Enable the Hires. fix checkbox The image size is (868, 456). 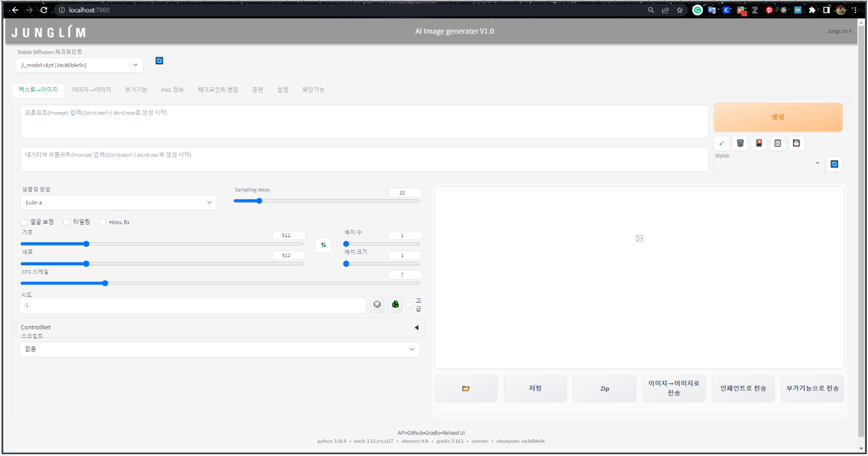click(103, 222)
